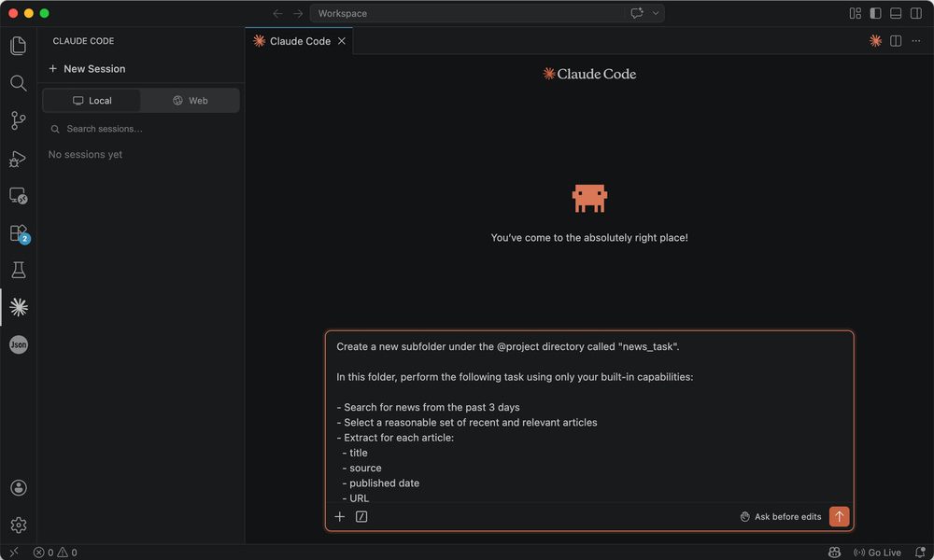Open Run and Debug view
Screen dimensions: 934x560
(18, 158)
